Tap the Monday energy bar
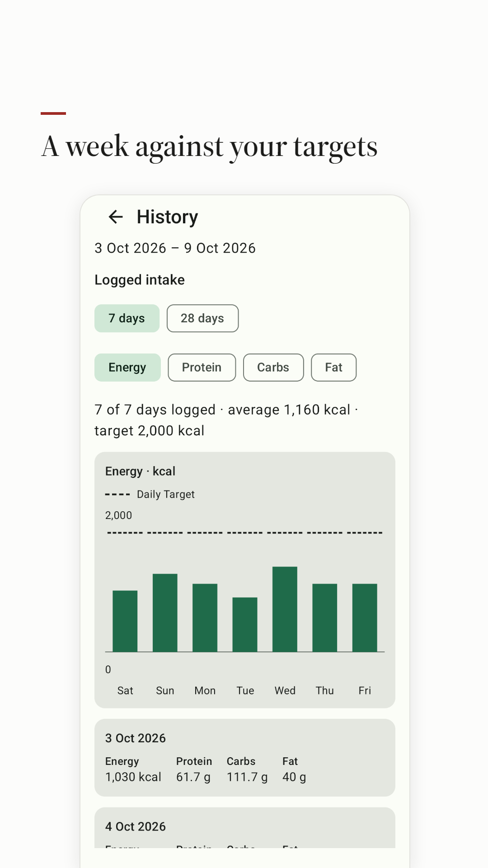The image size is (488, 868). click(x=205, y=618)
